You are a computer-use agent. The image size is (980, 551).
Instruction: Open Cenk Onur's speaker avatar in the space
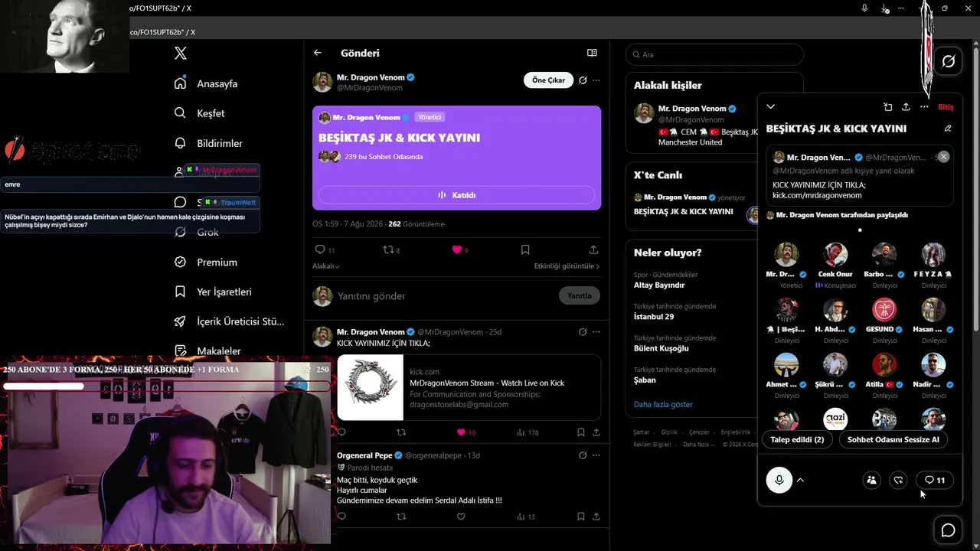835,255
